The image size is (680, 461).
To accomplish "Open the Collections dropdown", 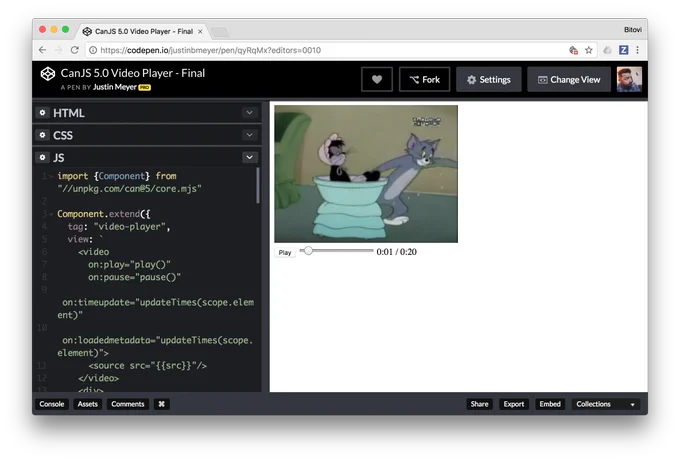I will [x=605, y=404].
